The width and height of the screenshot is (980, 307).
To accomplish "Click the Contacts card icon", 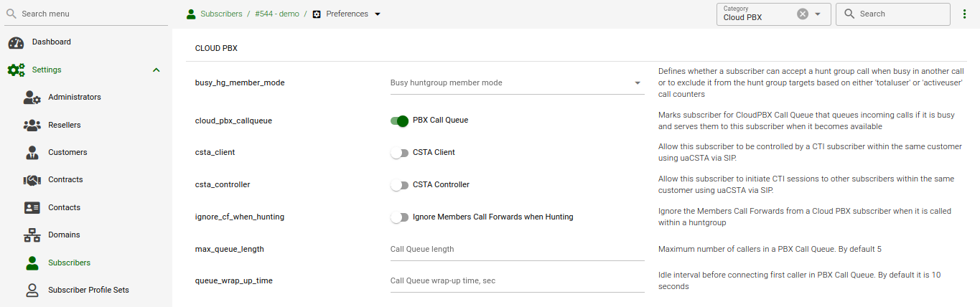I will click(32, 208).
